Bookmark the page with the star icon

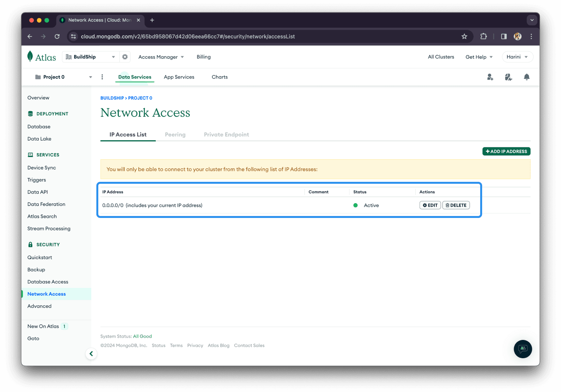point(464,36)
